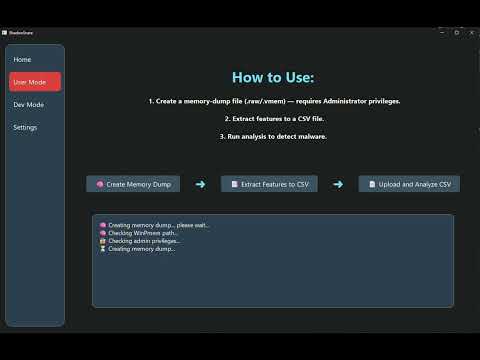The height and width of the screenshot is (360, 480).
Task: Click the 'How to Use:' heading
Action: pyautogui.click(x=273, y=77)
